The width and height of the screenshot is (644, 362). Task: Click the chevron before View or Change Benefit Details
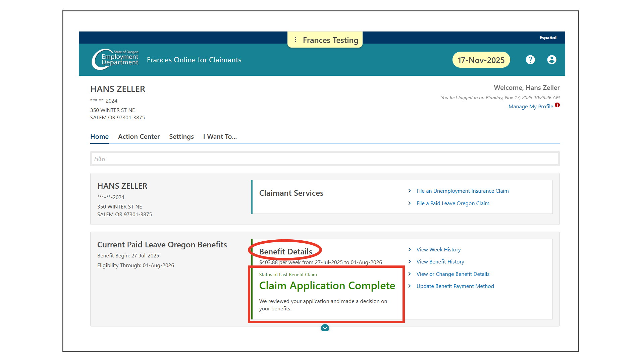410,274
